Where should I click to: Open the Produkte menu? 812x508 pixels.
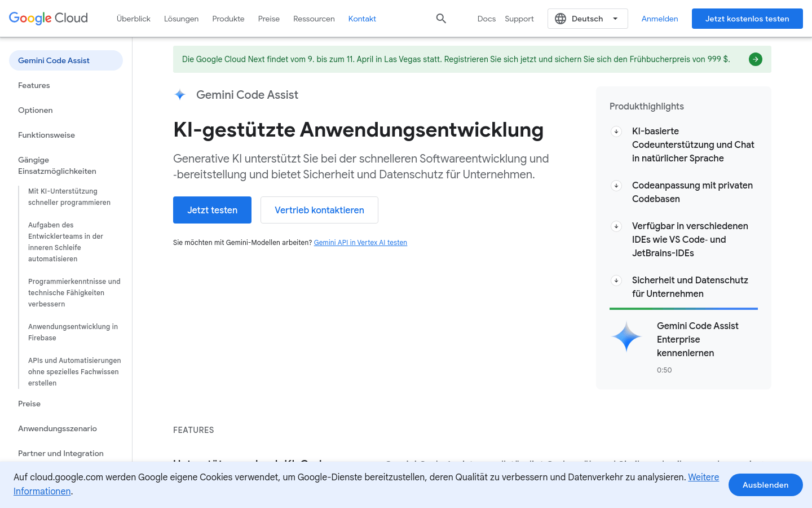click(x=228, y=19)
